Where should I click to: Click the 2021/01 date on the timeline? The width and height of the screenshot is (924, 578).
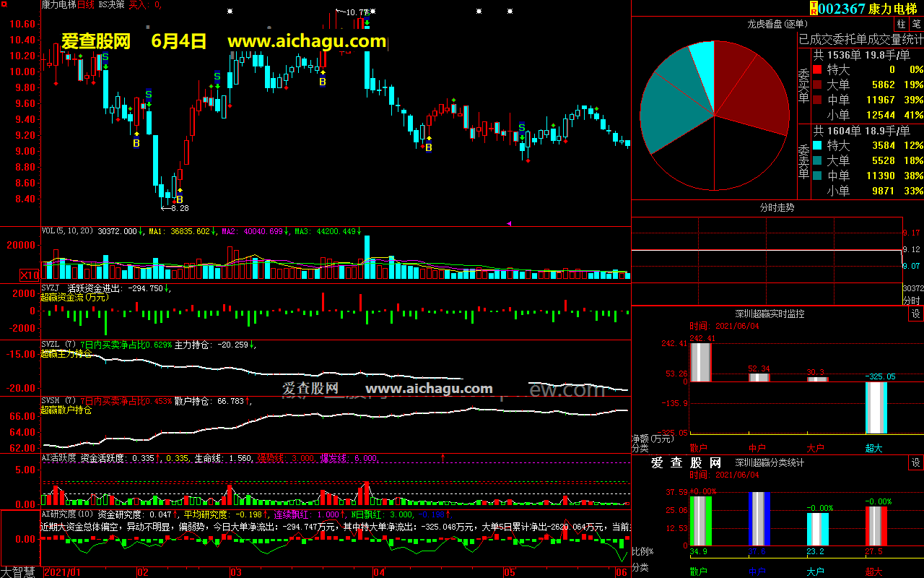click(x=64, y=572)
